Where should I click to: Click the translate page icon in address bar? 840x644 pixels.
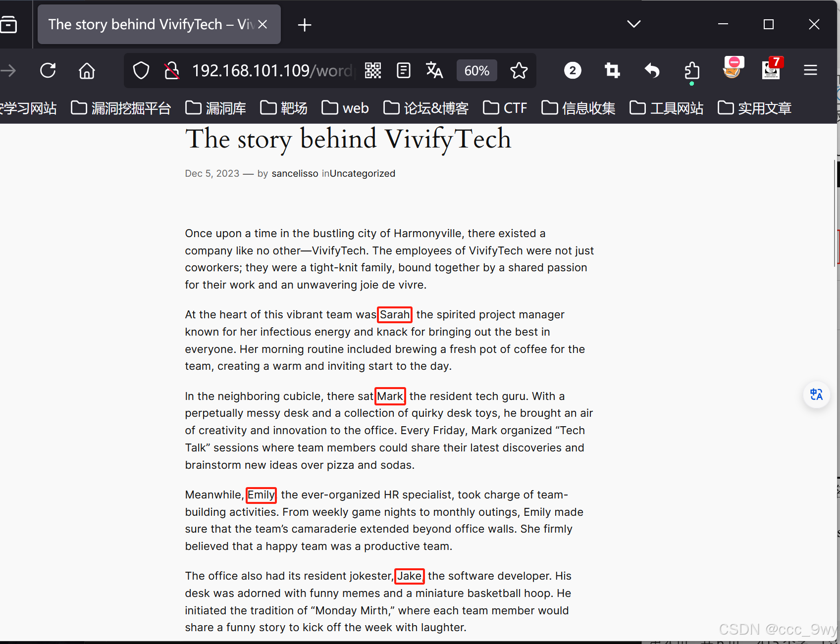434,70
